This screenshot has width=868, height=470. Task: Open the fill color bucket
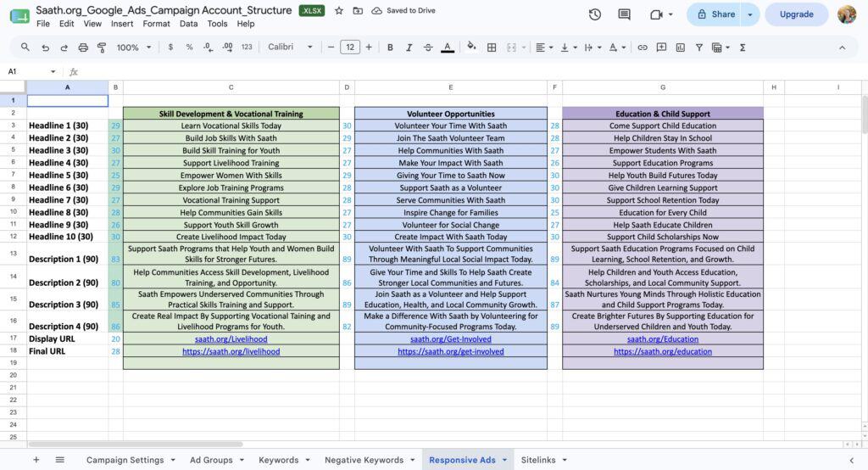471,48
